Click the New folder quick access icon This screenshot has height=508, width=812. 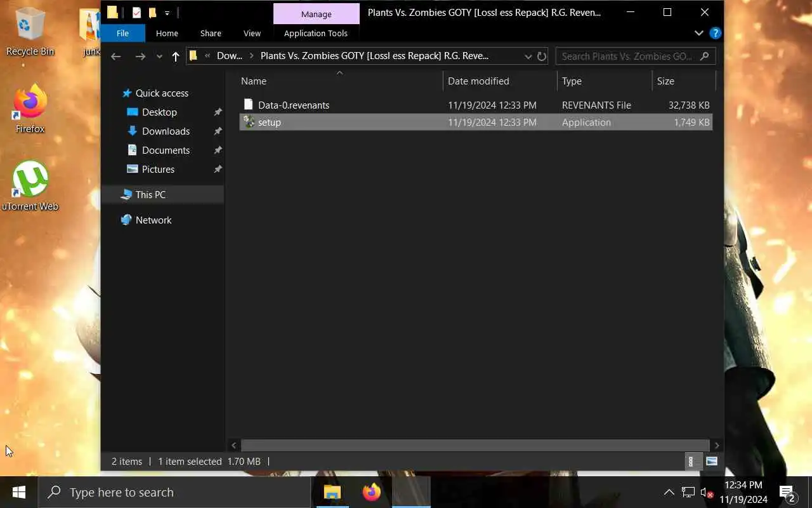152,13
